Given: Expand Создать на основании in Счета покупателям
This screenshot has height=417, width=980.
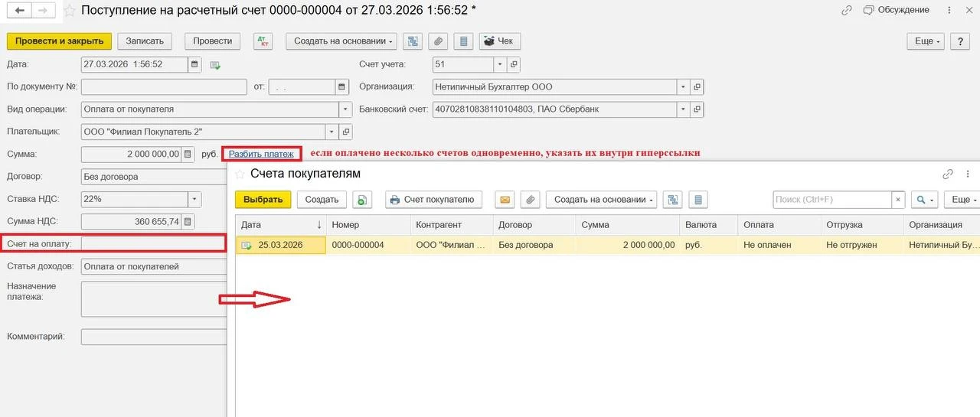Looking at the screenshot, I should (601, 200).
